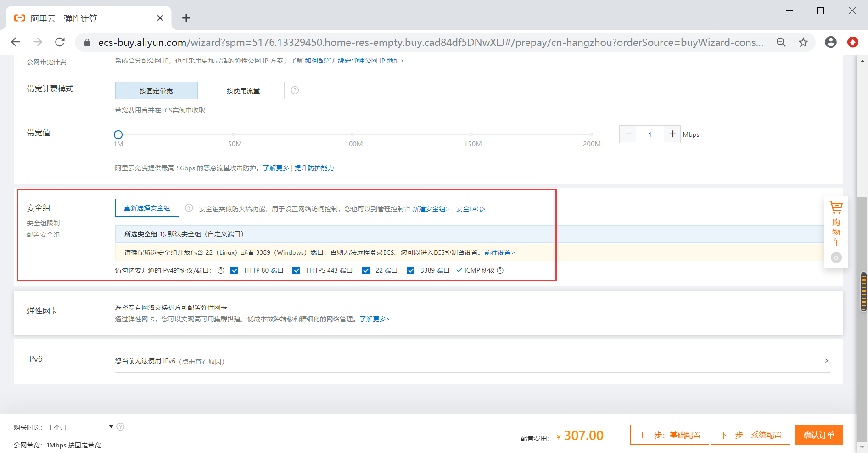Click help icon beside ICMP 协议
Image resolution: width=868 pixels, height=453 pixels.
click(x=500, y=270)
